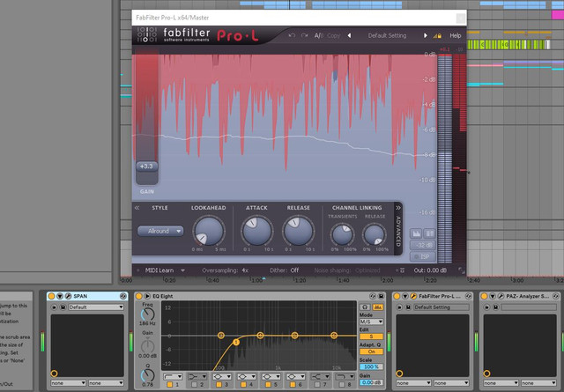Select filter point 1 on the EQ curve
564x392 pixels.
coord(236,342)
